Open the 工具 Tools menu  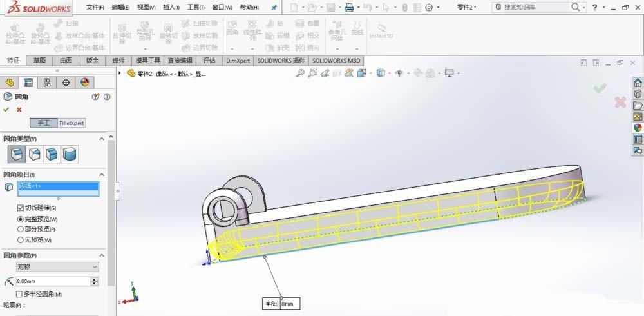tap(196, 7)
